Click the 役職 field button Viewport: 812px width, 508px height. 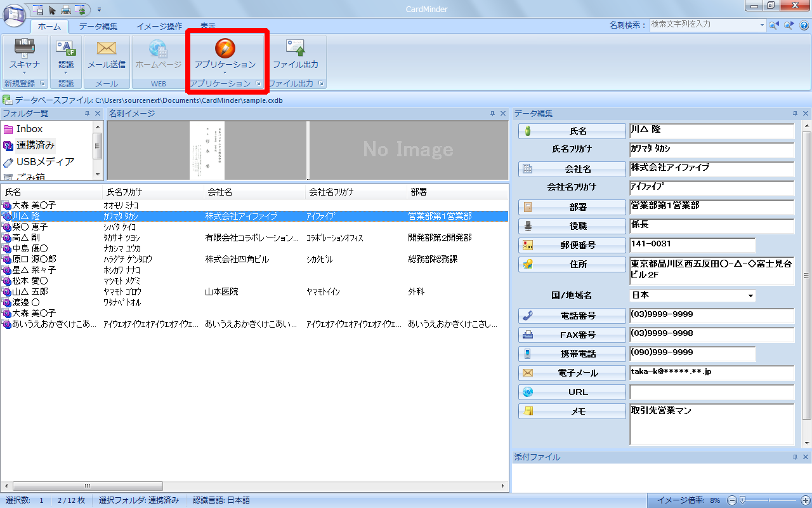pyautogui.click(x=572, y=226)
